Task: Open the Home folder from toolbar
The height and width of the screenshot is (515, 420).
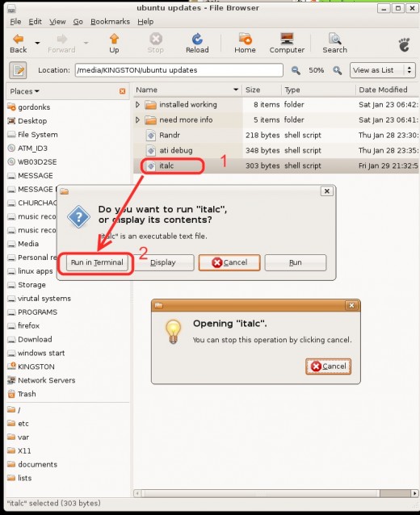Action: (x=245, y=43)
